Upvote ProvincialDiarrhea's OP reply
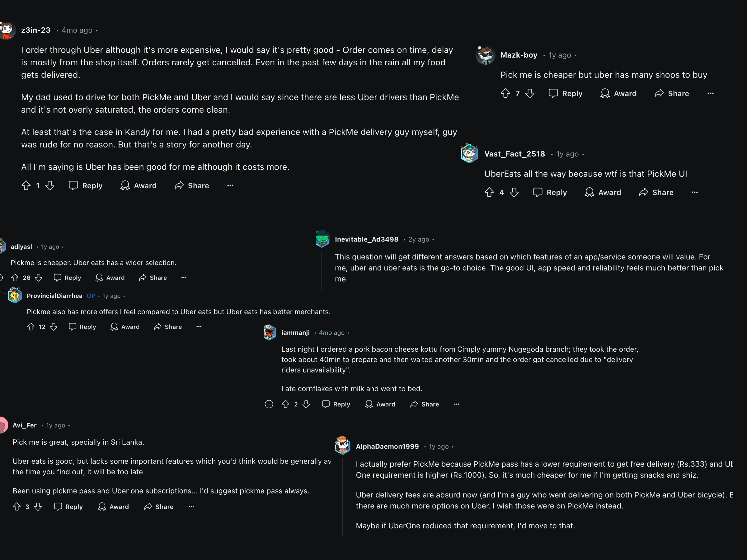This screenshot has width=747, height=560. click(31, 327)
